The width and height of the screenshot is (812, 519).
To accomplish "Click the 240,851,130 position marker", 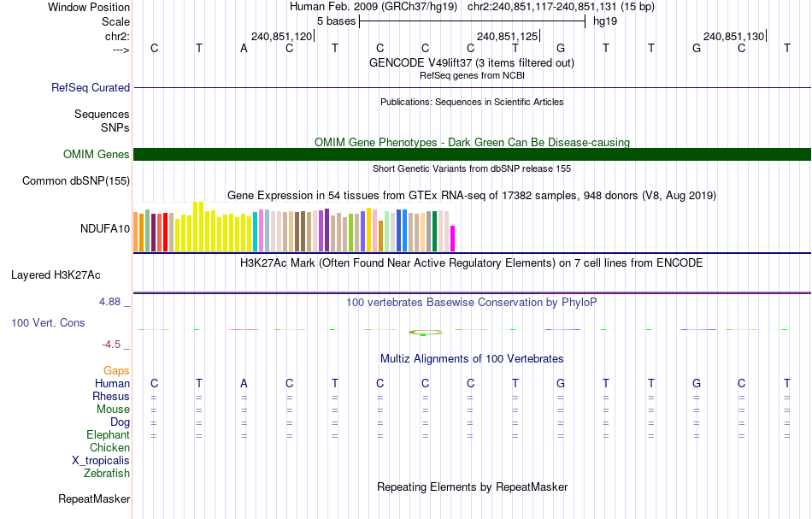I will coord(734,36).
